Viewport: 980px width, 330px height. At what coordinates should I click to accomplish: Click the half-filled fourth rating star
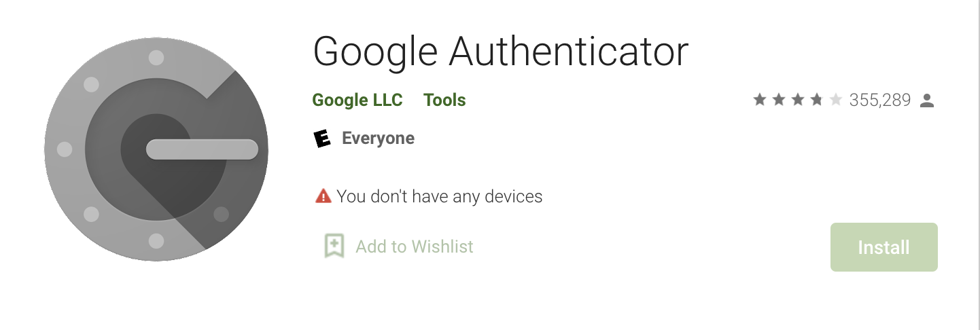click(x=817, y=100)
